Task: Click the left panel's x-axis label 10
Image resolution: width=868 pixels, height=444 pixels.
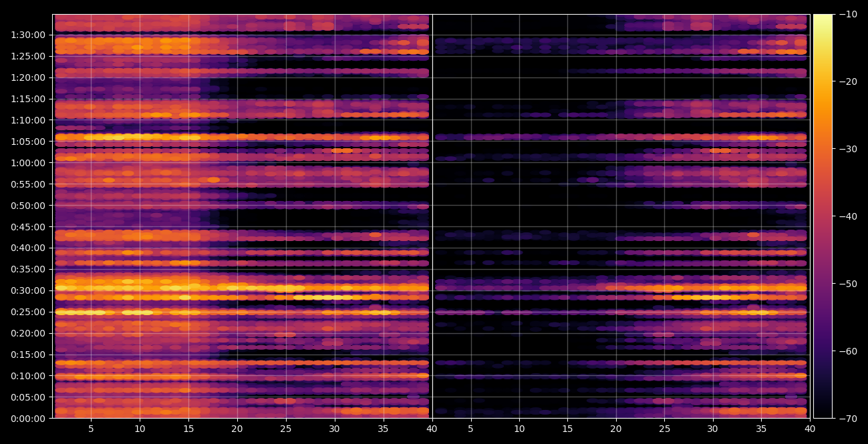Action: point(140,429)
